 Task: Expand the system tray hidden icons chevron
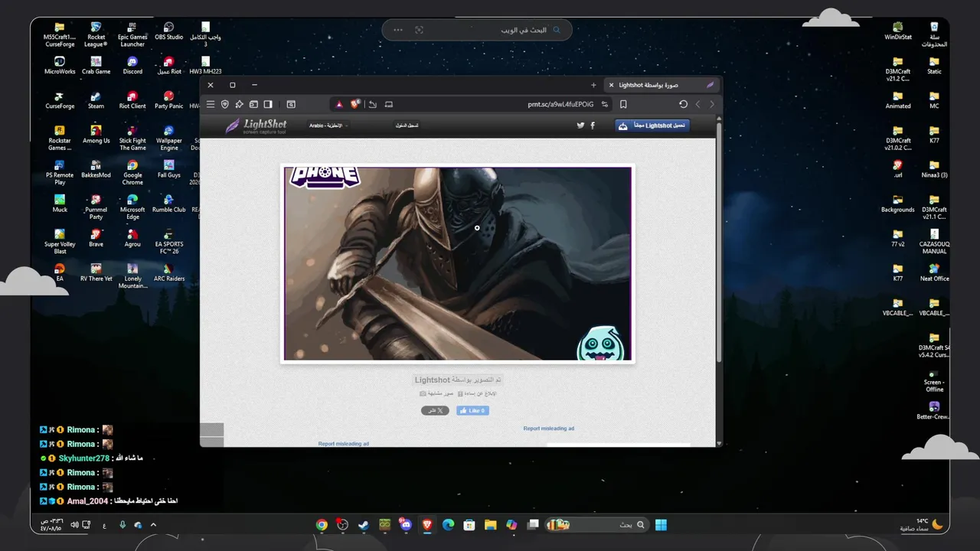[153, 525]
